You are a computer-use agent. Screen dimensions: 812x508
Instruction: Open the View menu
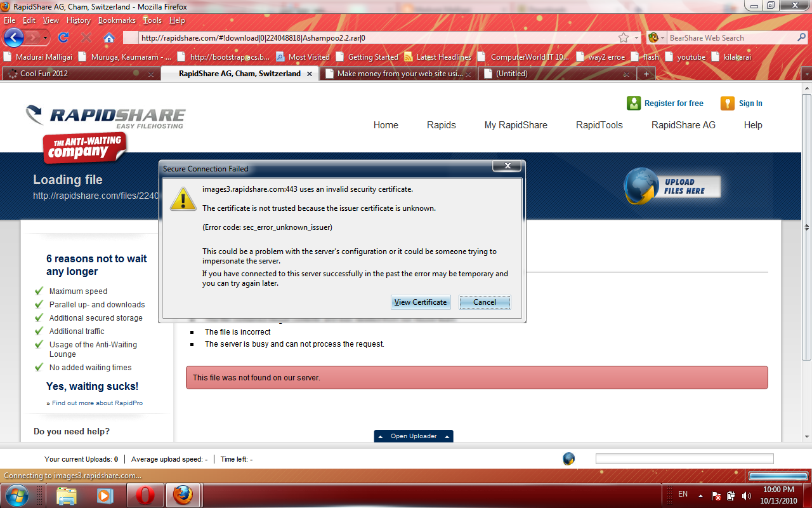click(51, 20)
